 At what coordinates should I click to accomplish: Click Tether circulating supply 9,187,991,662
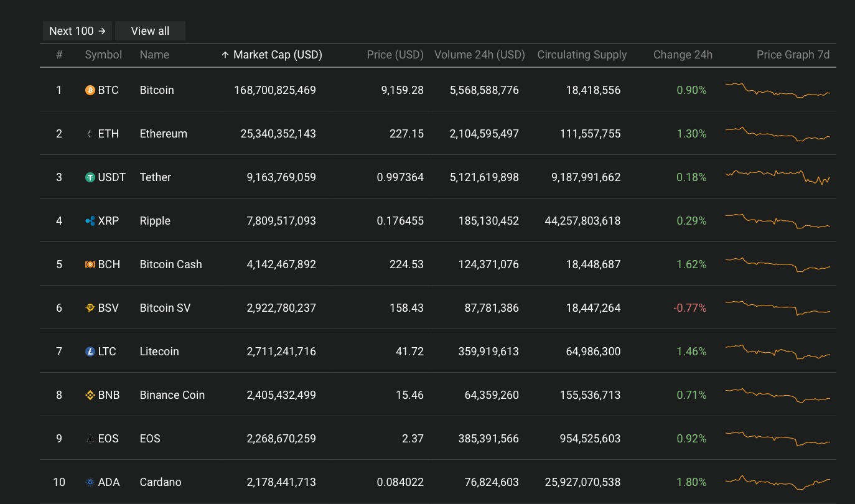[586, 177]
